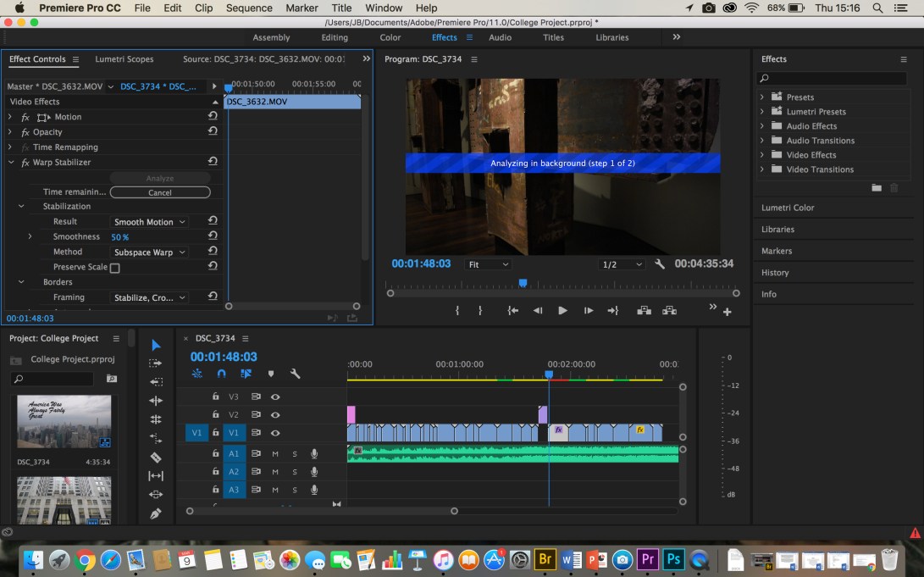Expand the Video Transitions folder
Image resolution: width=924 pixels, height=577 pixels.
click(761, 169)
